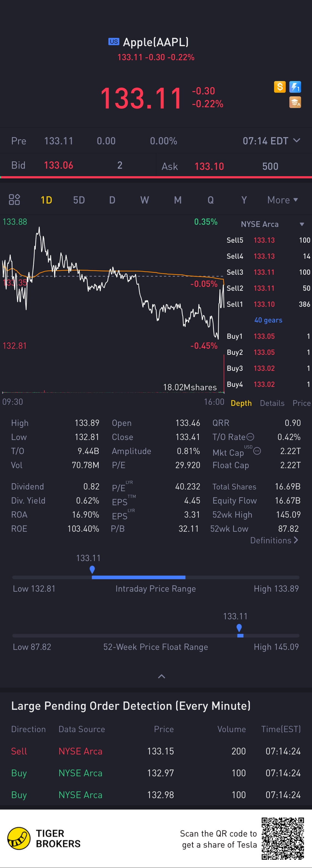
Task: Tap the 18.02Mshares volume label
Action: coord(190,387)
